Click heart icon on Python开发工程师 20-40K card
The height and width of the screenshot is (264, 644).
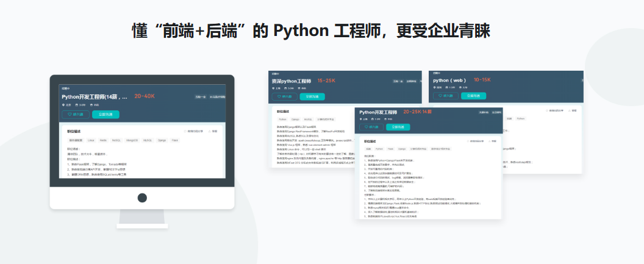(x=70, y=114)
